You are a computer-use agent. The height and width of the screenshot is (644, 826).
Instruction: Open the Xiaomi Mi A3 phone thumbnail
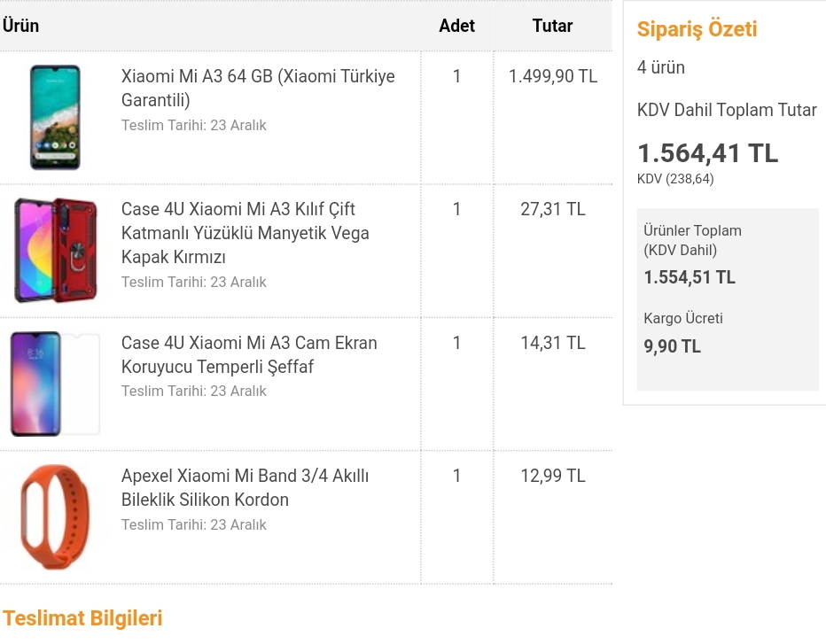55,117
